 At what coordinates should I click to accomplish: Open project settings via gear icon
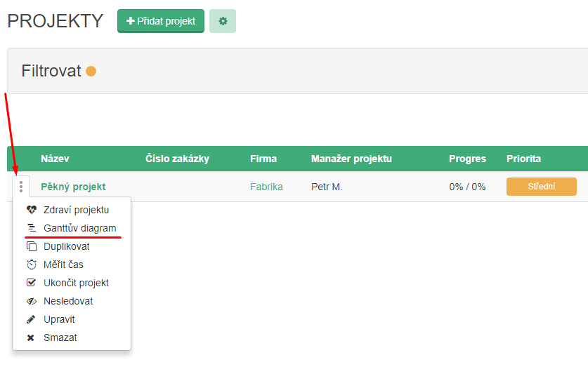tap(223, 21)
